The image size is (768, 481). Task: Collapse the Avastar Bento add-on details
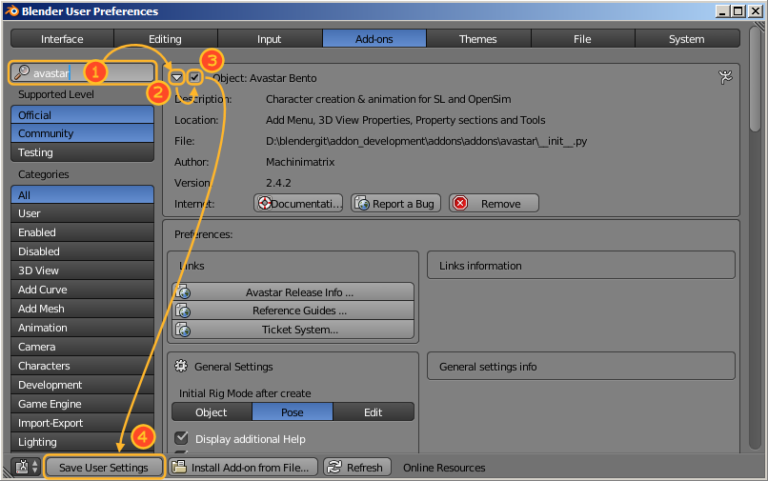(x=177, y=77)
